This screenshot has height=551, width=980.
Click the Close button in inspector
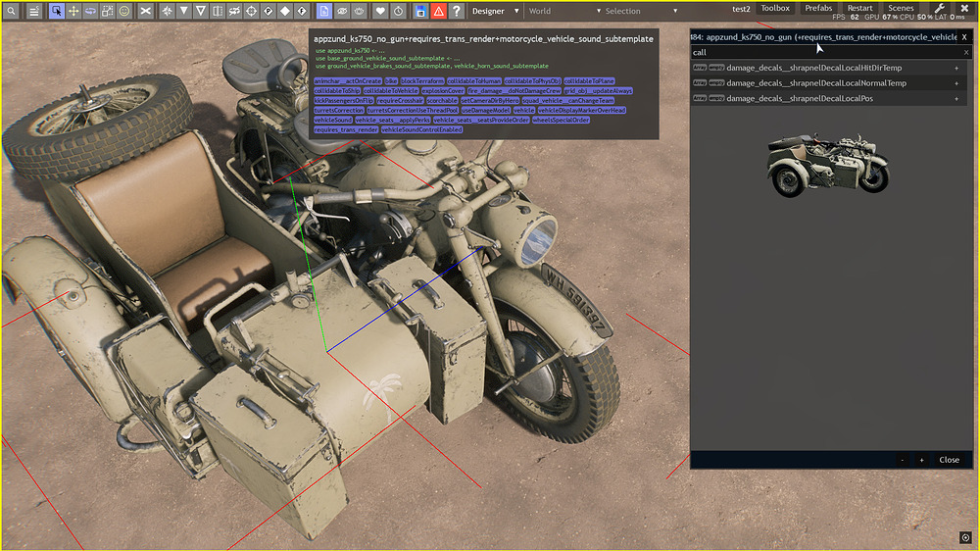point(949,460)
